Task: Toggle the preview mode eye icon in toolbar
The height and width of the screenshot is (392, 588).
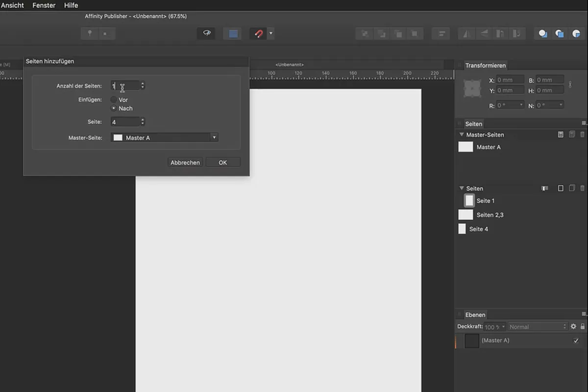Action: 206,34
